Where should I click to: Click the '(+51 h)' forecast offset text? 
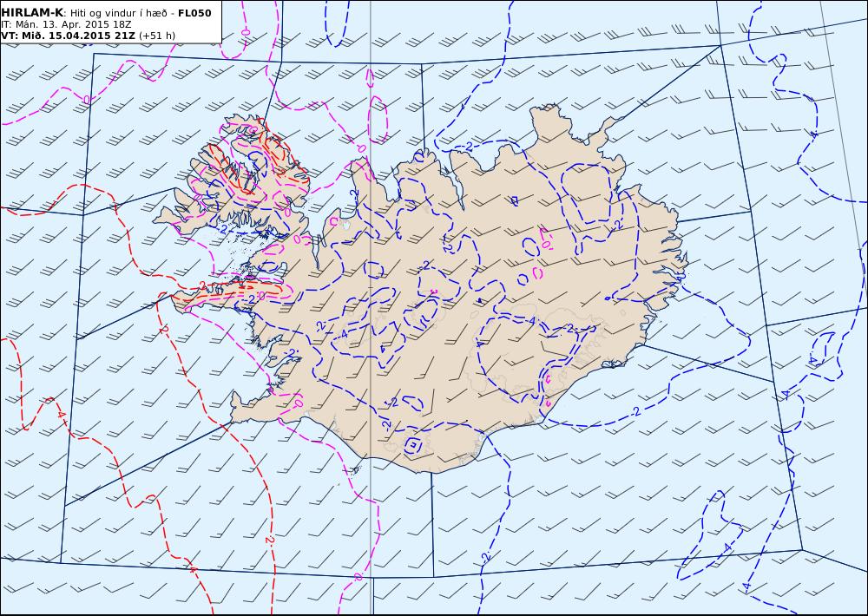[x=156, y=36]
